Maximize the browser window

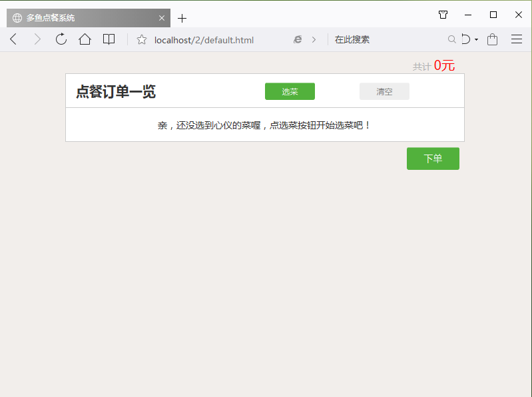click(493, 15)
